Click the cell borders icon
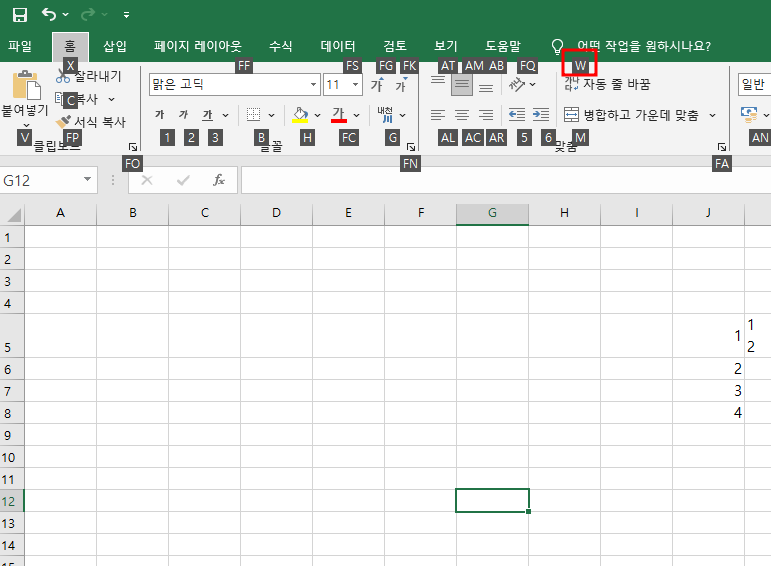 click(x=253, y=115)
